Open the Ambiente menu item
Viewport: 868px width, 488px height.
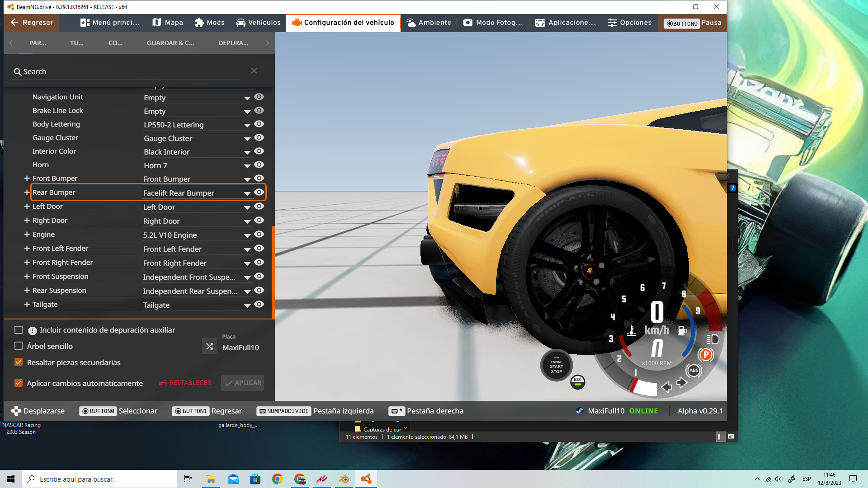(429, 23)
